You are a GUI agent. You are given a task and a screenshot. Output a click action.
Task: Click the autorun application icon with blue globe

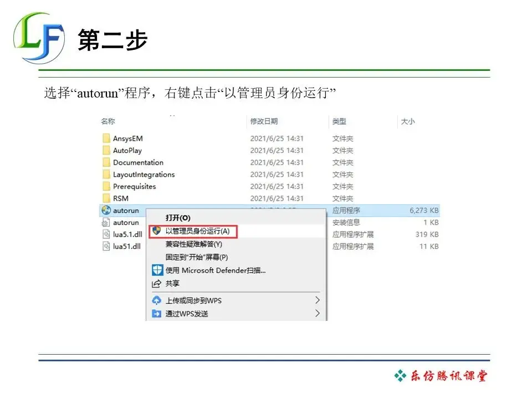(106, 210)
